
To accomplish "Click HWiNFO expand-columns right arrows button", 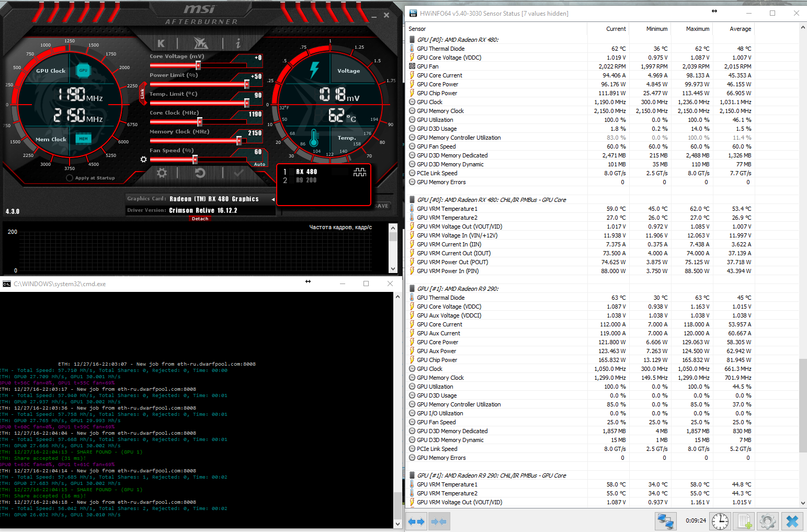I will pos(417,522).
